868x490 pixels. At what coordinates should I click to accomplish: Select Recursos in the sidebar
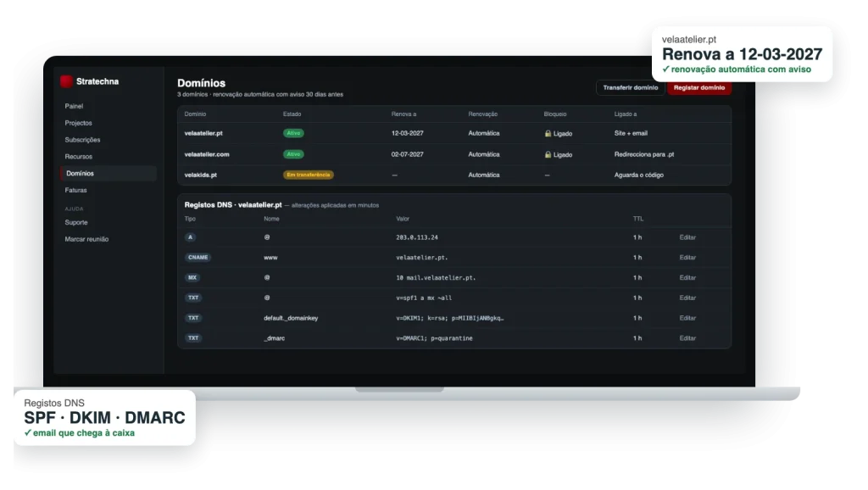pos(78,156)
